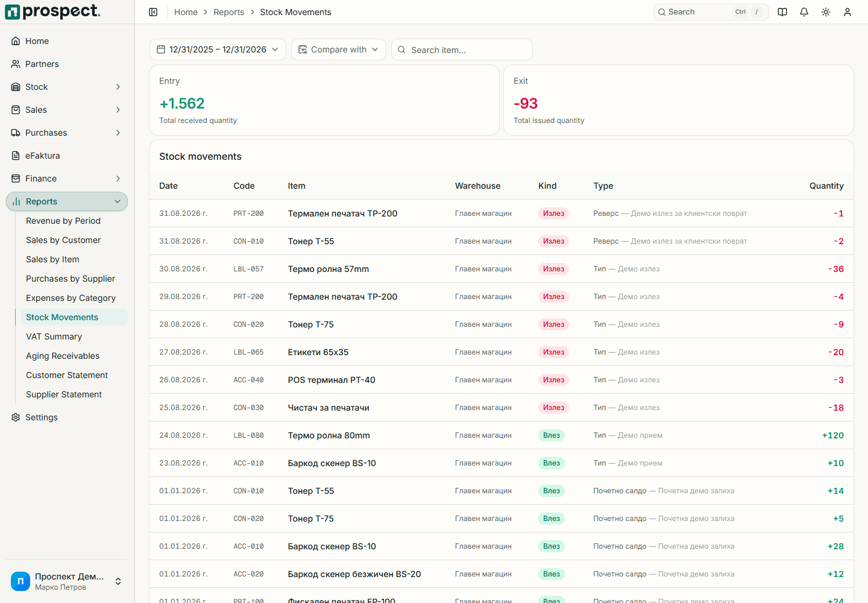This screenshot has height=603, width=868.
Task: Go to Reports breadcrumb link
Action: (x=228, y=12)
